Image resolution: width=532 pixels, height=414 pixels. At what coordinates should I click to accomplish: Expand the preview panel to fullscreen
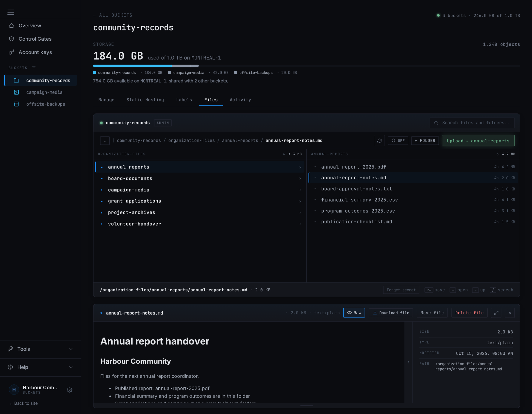(496, 313)
